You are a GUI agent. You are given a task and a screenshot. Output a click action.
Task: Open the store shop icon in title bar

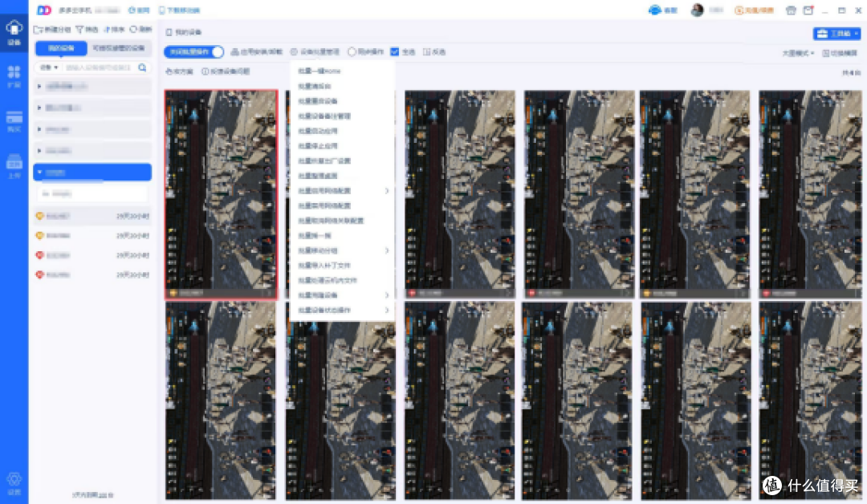click(791, 10)
